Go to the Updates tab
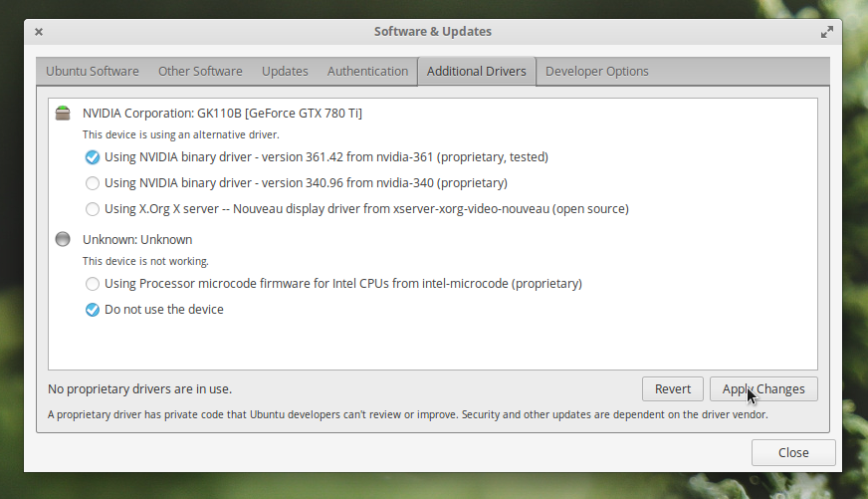This screenshot has width=868, height=499. [285, 72]
